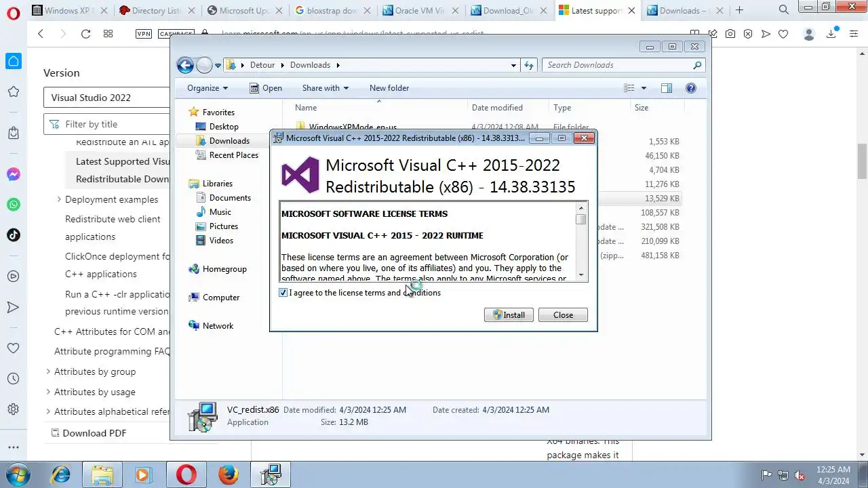Open the browser downloads icon
Image resolution: width=868 pixels, height=488 pixels.
[833, 34]
